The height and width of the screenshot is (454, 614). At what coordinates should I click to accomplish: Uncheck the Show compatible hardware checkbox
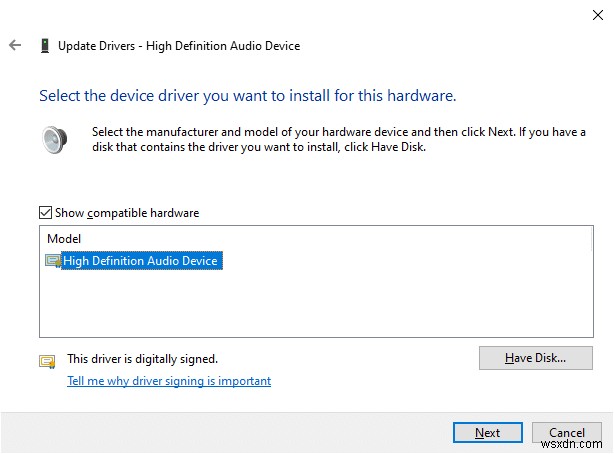click(x=45, y=213)
